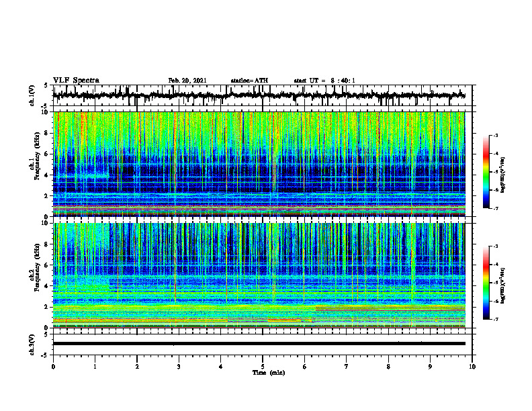Screen dimensions: 532x411
Task: Click time-axis tick label "2"
Action: tap(137, 367)
